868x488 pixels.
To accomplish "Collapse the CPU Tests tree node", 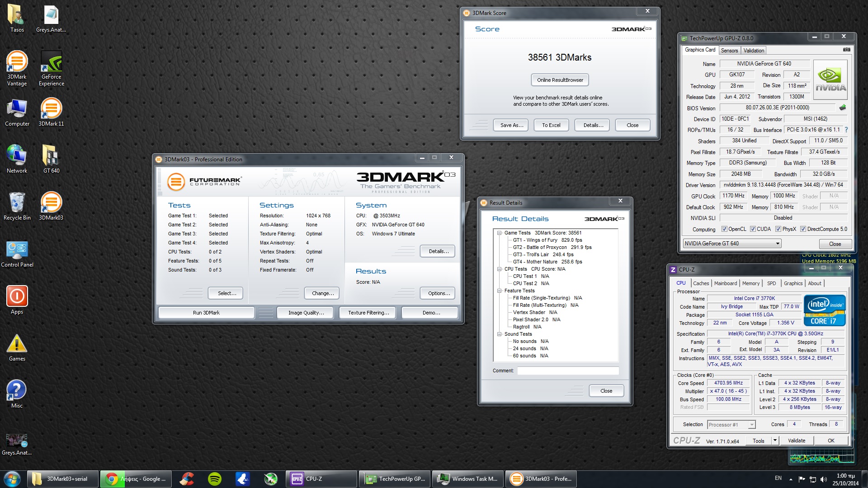I will click(x=499, y=269).
